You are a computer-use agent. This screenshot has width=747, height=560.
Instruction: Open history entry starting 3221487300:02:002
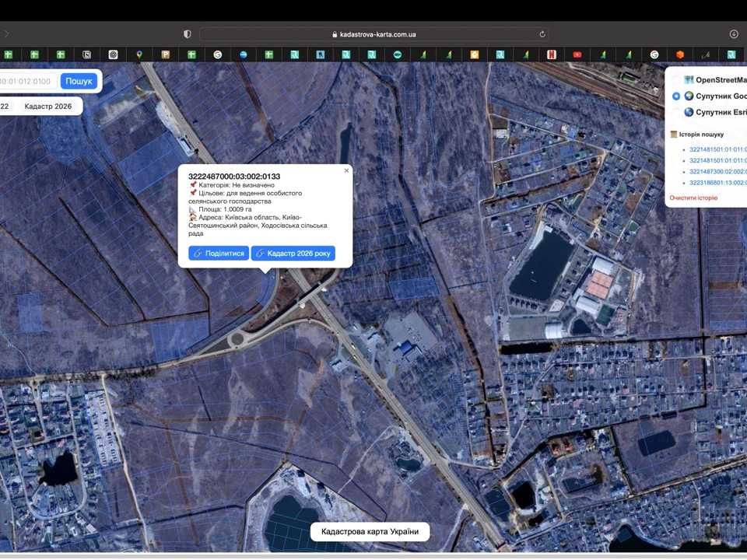718,171
